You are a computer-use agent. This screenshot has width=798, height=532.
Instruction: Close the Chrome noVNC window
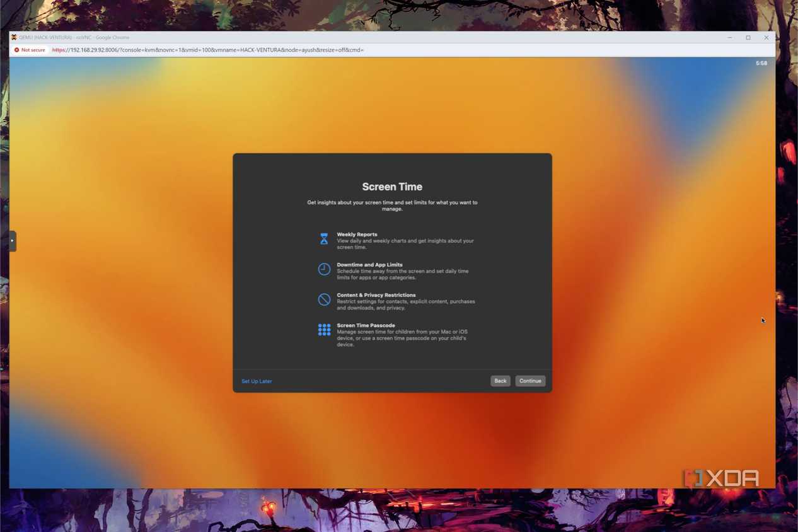click(x=766, y=37)
